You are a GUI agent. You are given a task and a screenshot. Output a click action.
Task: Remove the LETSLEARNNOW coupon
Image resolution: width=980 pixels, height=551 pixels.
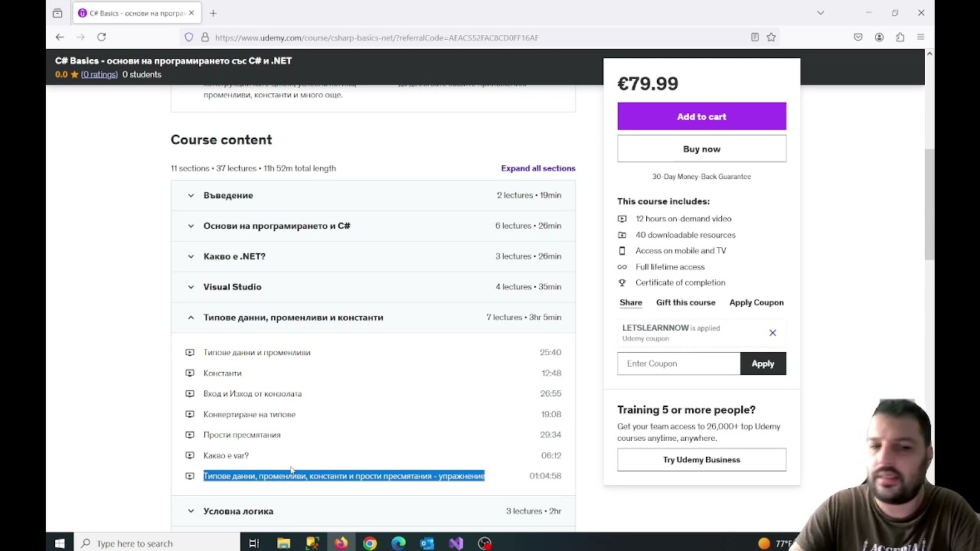coord(773,333)
